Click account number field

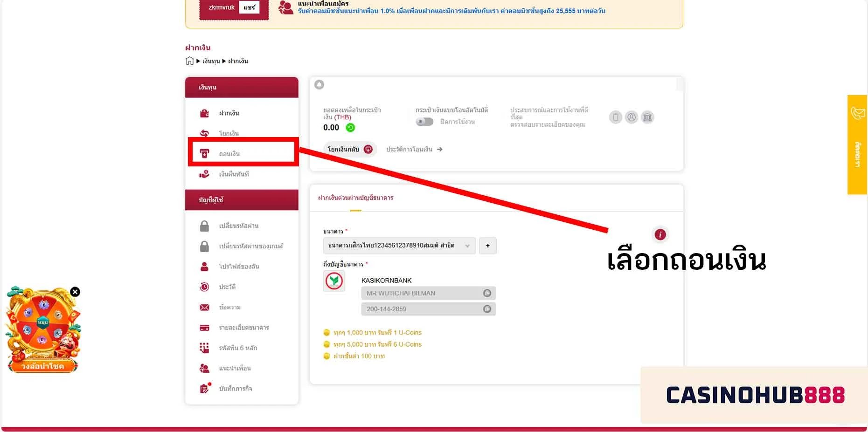(x=428, y=309)
